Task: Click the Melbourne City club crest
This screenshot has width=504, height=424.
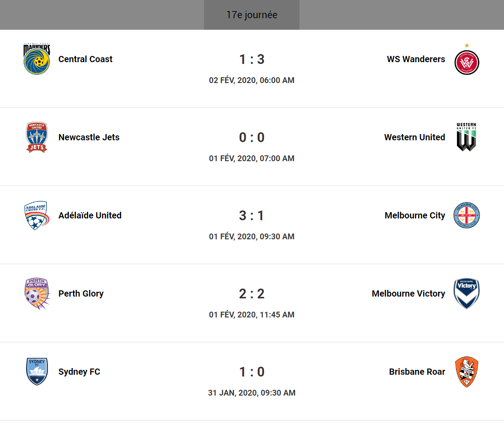Action: point(467,215)
